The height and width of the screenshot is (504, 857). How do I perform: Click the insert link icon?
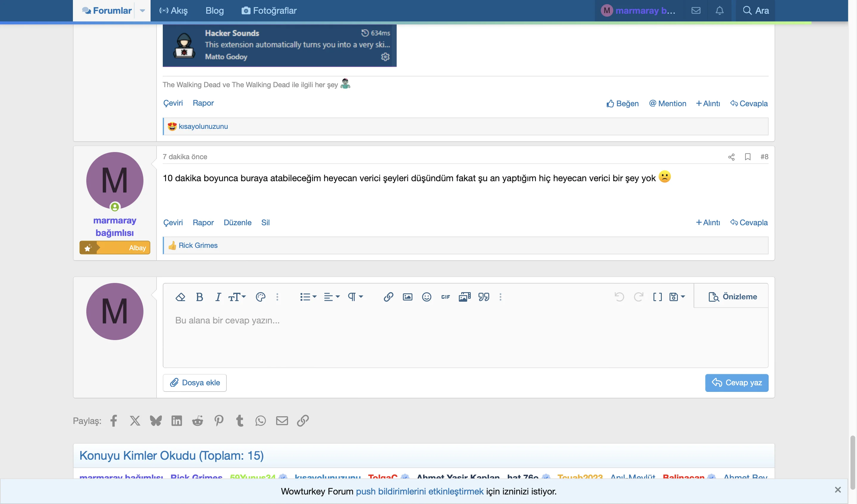pos(388,297)
